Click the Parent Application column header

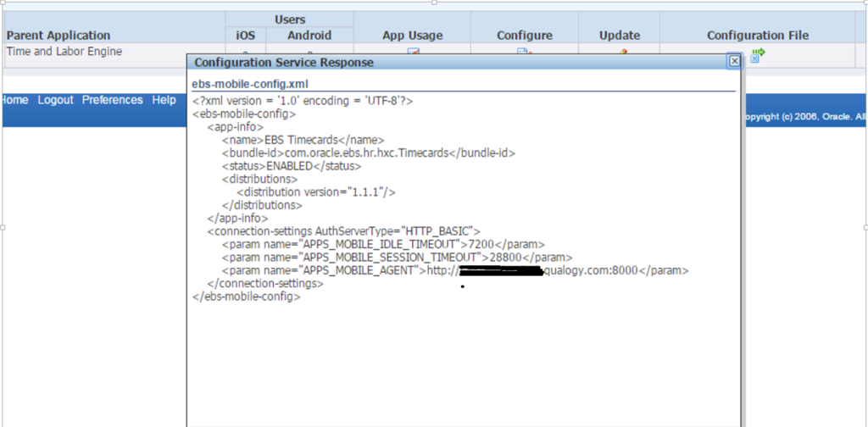[x=58, y=36]
